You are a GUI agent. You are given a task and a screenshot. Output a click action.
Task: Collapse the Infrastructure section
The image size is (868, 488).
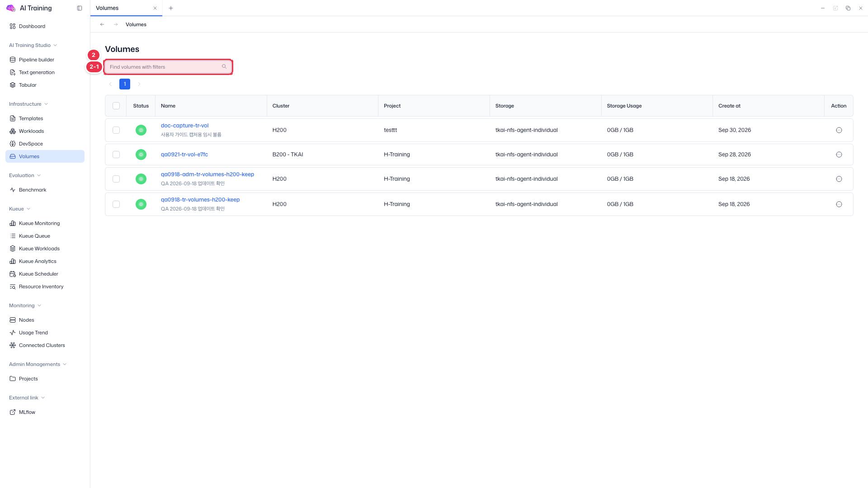pos(28,104)
